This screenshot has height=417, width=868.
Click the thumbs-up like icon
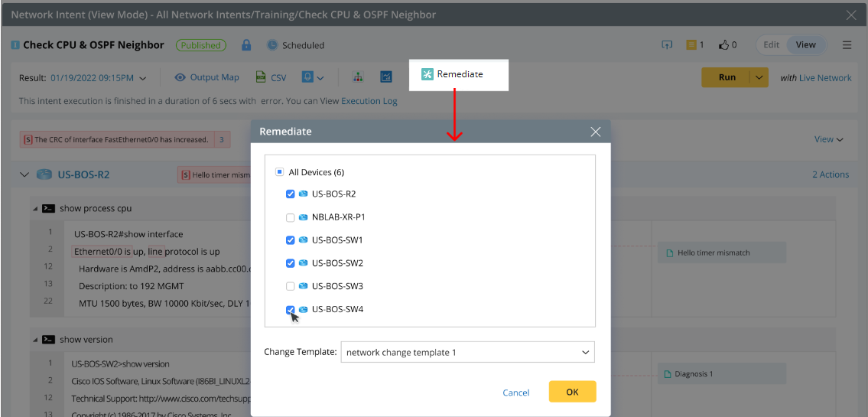pos(723,45)
